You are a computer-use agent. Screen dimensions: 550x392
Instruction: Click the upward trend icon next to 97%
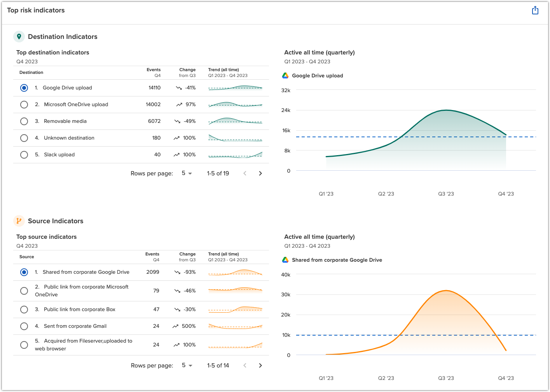tap(179, 104)
